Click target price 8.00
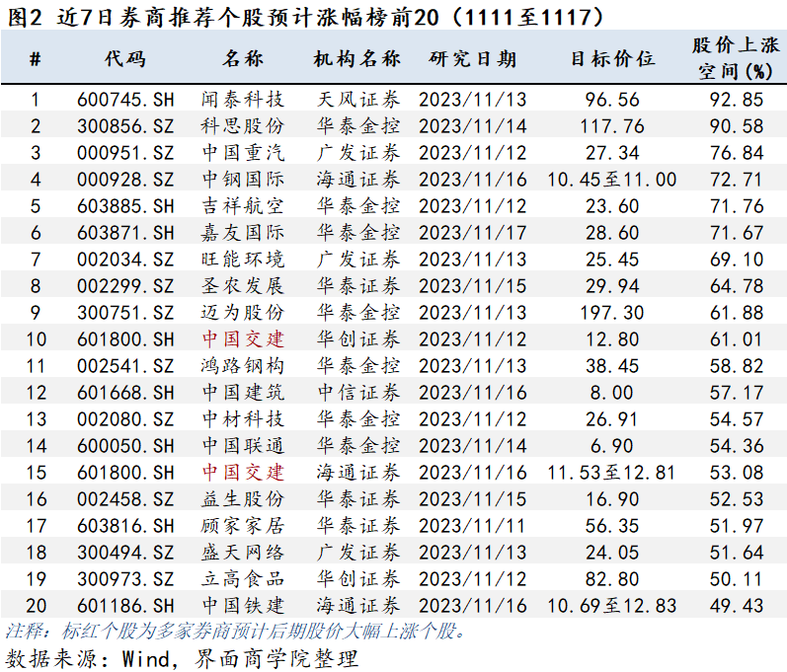Screen dimensions: 787x672 coord(612,392)
